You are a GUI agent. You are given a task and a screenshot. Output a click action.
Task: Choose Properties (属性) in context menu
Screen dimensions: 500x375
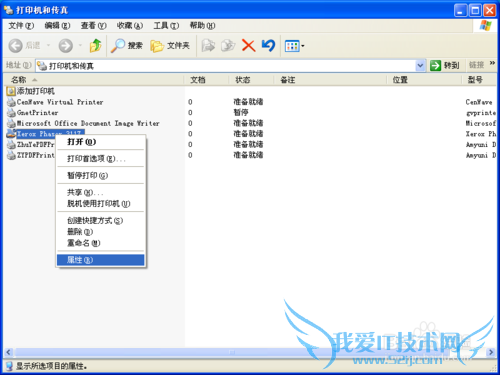[x=101, y=260]
